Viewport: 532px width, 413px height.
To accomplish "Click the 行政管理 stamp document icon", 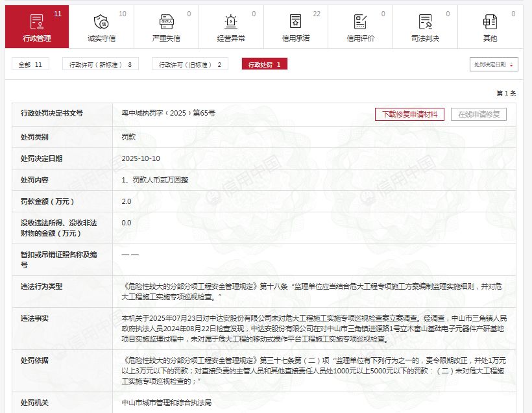I will pos(36,21).
